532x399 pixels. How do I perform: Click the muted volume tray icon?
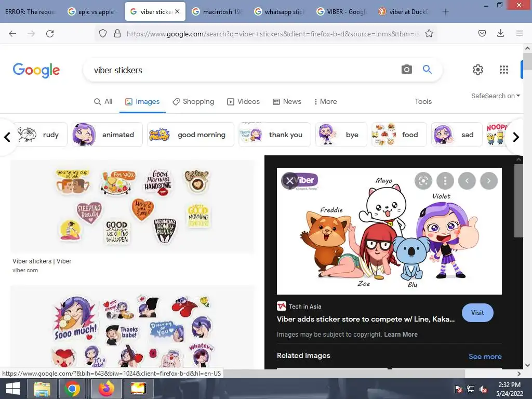click(x=483, y=389)
